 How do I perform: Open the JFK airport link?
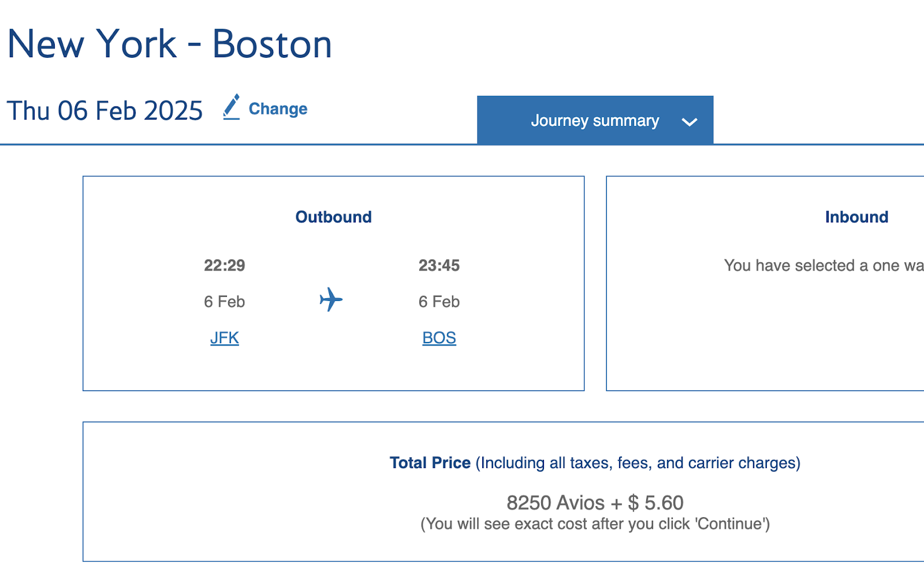click(x=225, y=337)
